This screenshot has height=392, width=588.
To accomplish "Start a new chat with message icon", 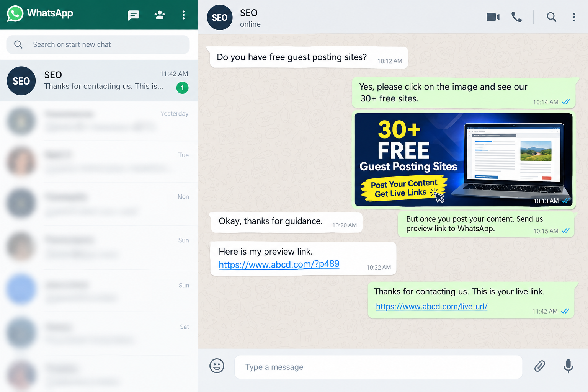I will pyautogui.click(x=133, y=15).
